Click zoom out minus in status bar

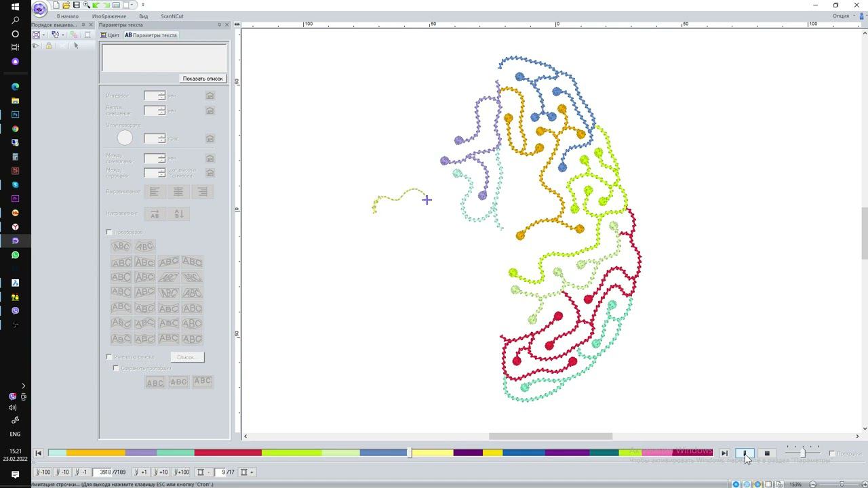[813, 484]
